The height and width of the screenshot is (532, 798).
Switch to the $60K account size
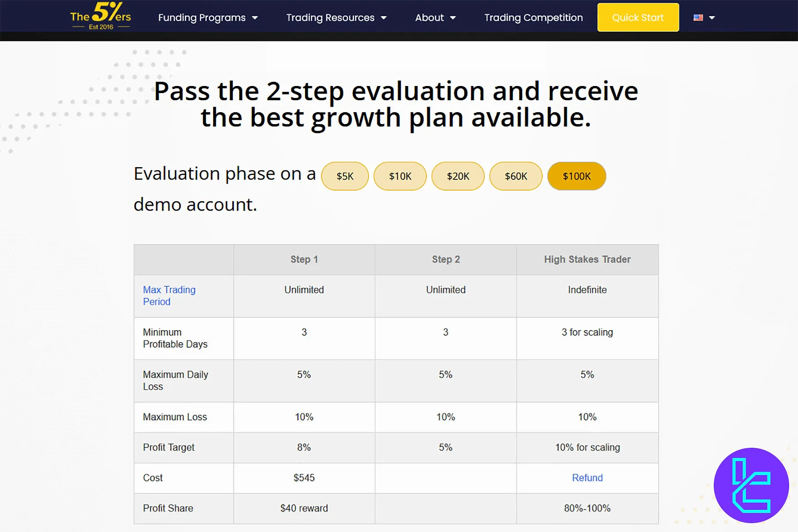pos(516,176)
